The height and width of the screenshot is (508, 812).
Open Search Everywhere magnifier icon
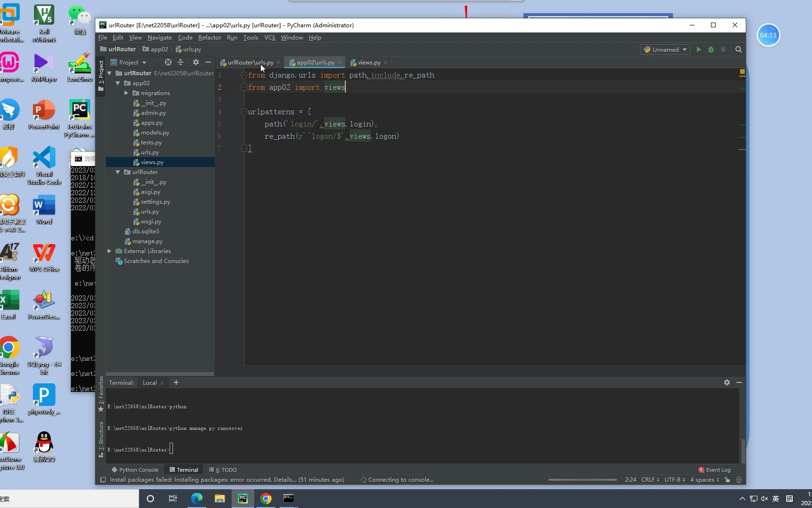pyautogui.click(x=739, y=49)
